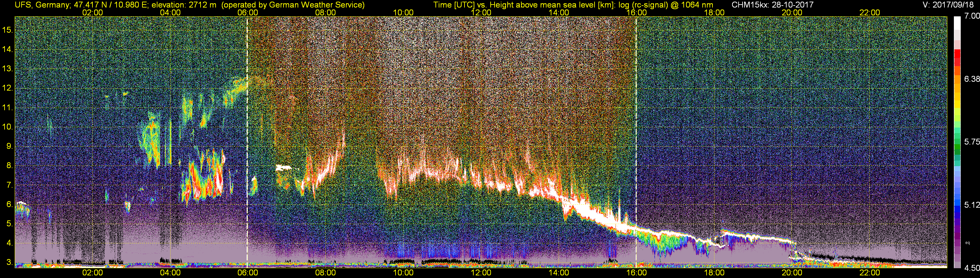Screen dimensions: 980x278
Task: Click the color scale value "4.50"
Action: 972,268
